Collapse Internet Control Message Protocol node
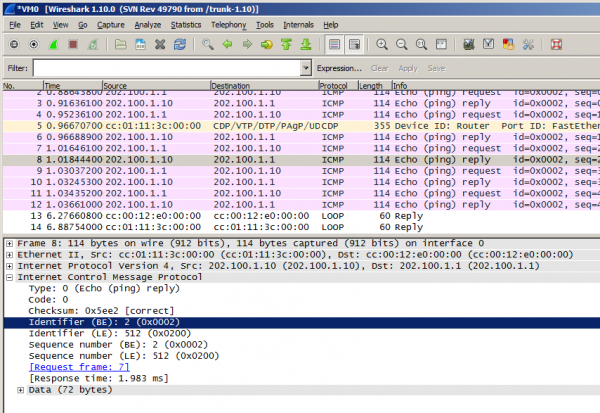The height and width of the screenshot is (413, 600). (10, 278)
